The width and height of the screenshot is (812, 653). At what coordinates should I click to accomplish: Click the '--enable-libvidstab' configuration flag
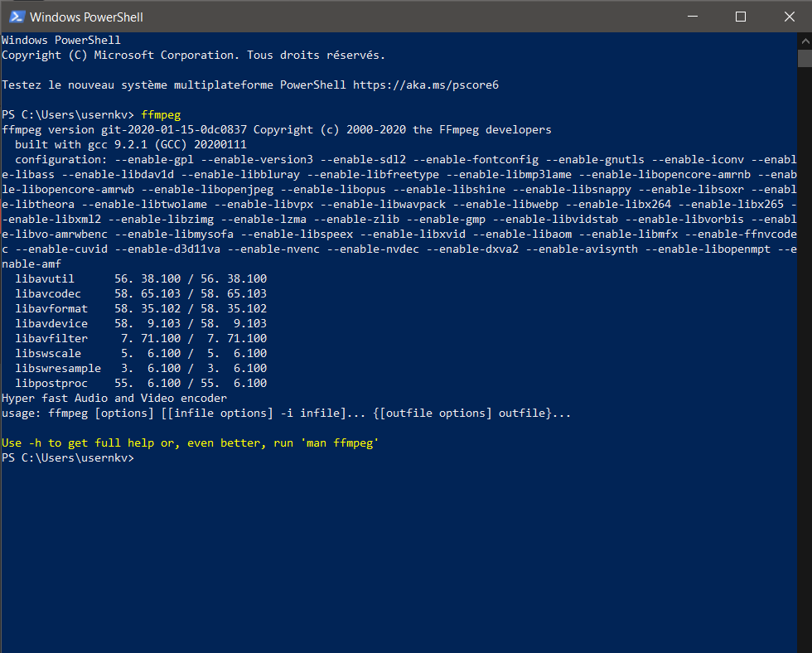coord(555,220)
